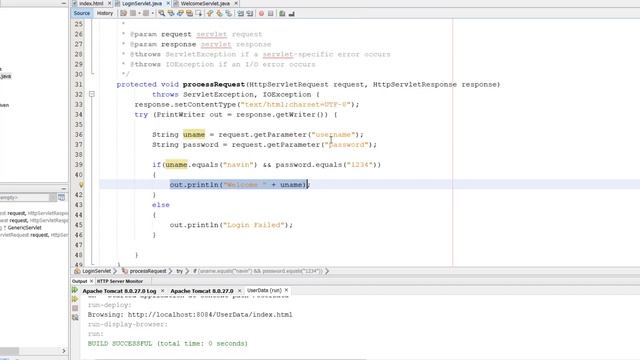Go to Previous Bookmark icon

[x=210, y=13]
